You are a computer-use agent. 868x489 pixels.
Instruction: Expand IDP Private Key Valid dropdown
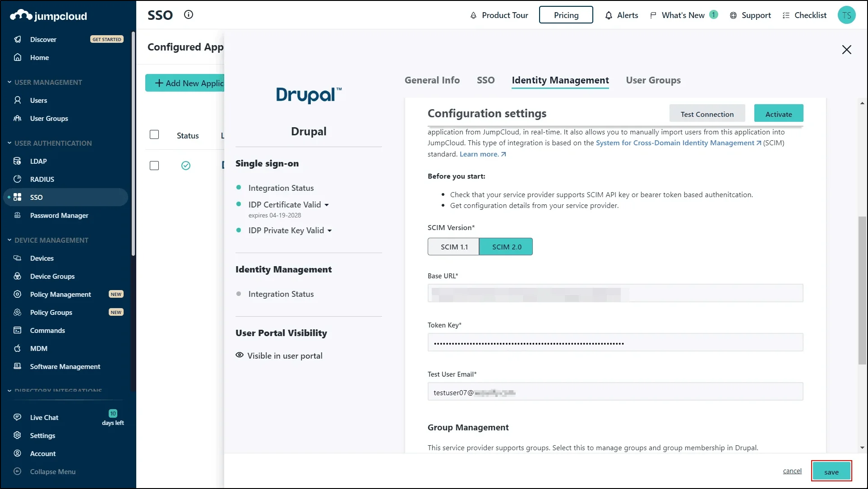coord(329,231)
